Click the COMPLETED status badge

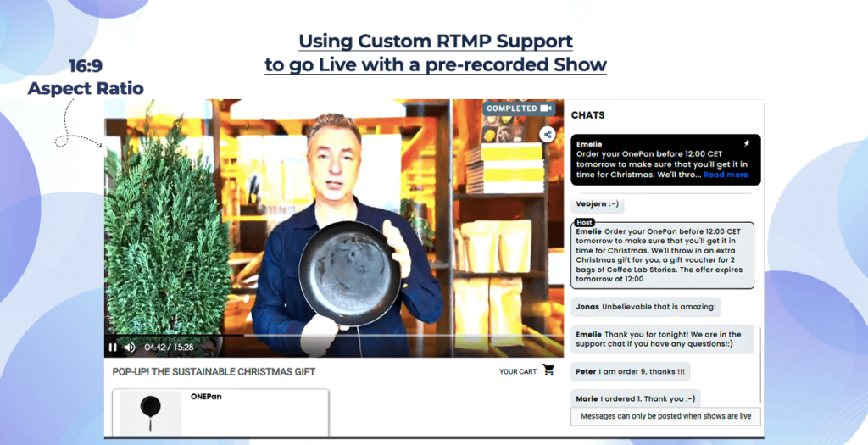tap(518, 108)
